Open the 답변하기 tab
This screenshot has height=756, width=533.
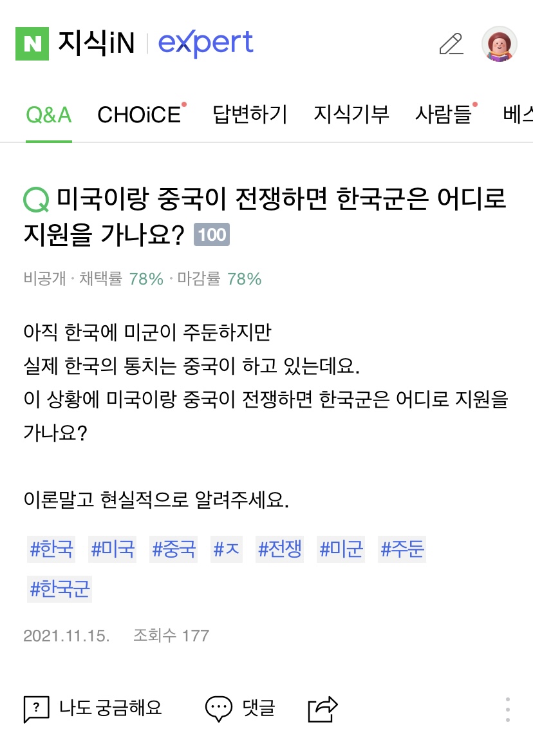point(250,115)
